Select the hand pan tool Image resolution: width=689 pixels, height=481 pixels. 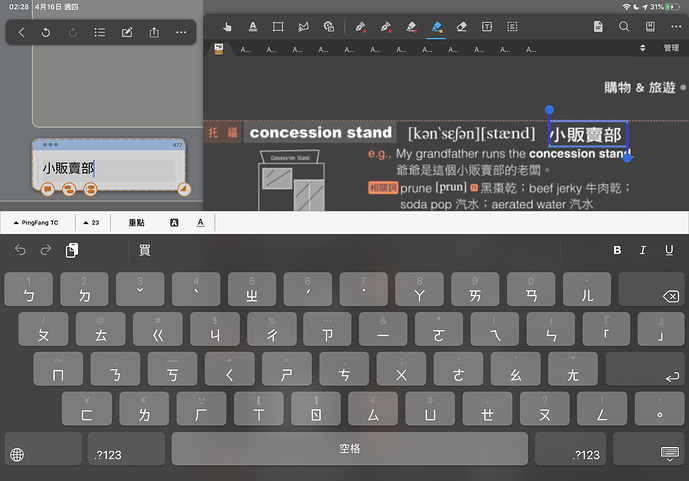(x=225, y=26)
